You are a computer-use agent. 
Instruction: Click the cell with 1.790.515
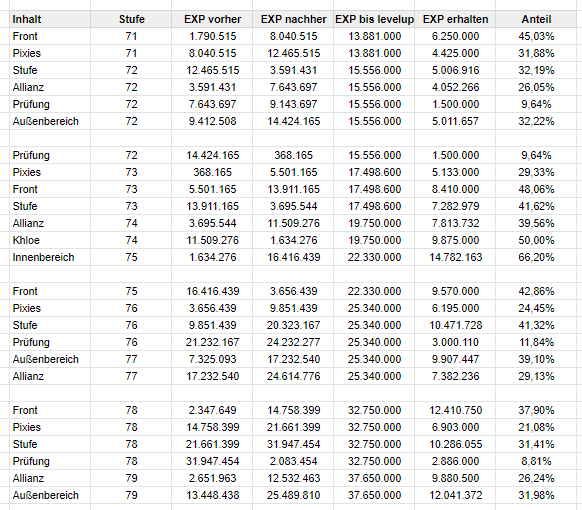pyautogui.click(x=212, y=36)
